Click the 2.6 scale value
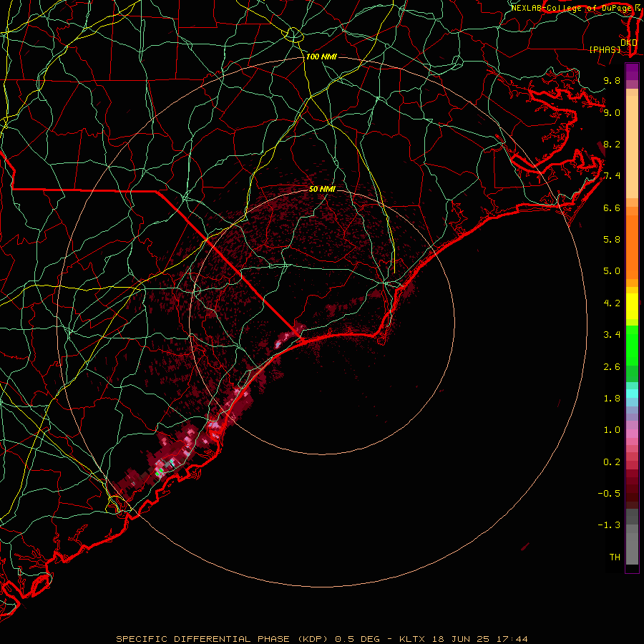This screenshot has height=644, width=644. (612, 367)
